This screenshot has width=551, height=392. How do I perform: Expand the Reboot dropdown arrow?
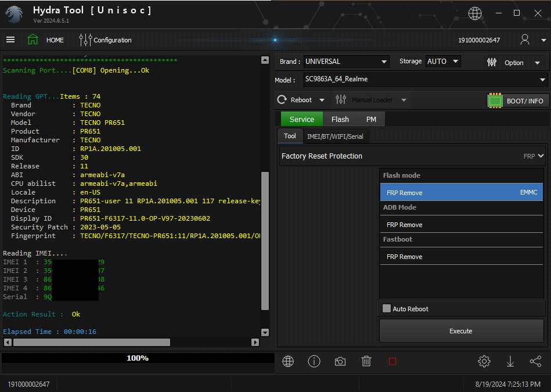pos(322,100)
